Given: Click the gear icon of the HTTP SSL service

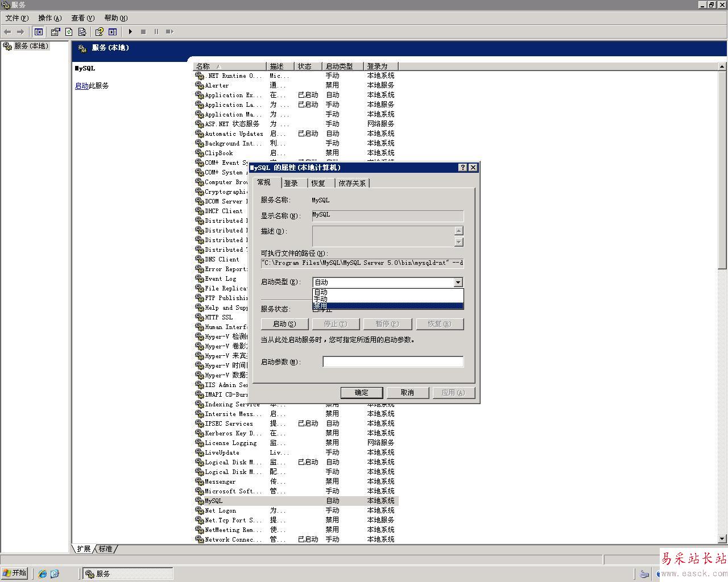Looking at the screenshot, I should 199,317.
